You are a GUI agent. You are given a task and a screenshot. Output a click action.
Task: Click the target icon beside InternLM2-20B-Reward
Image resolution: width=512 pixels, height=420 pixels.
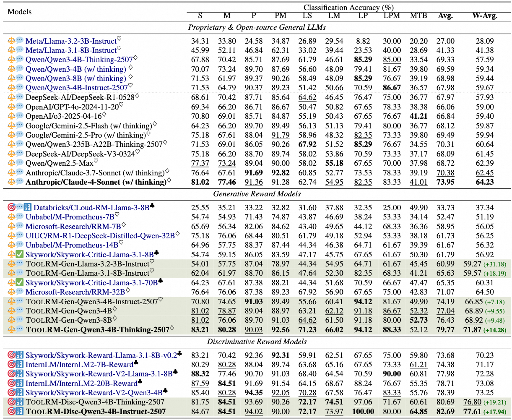click(11, 383)
